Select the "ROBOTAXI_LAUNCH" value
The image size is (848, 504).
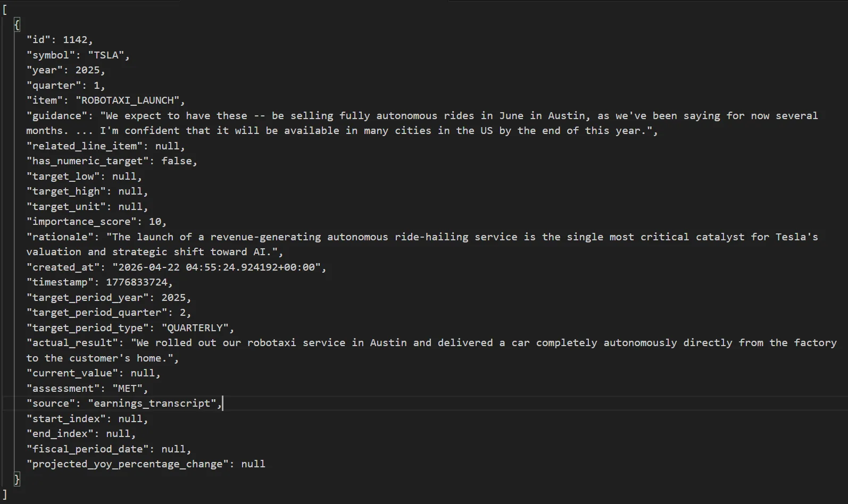(x=127, y=100)
